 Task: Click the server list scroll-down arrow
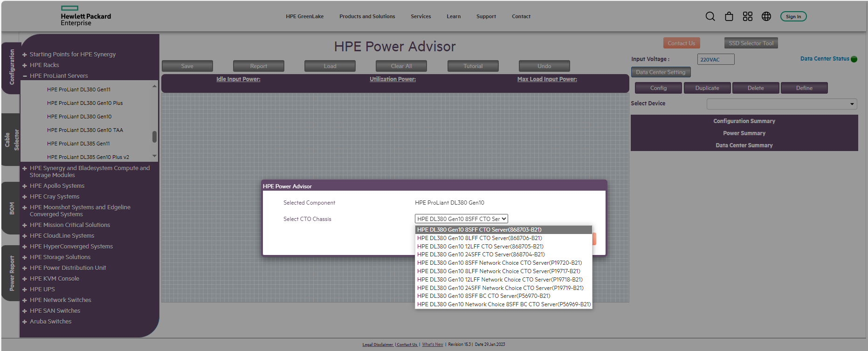tap(154, 156)
